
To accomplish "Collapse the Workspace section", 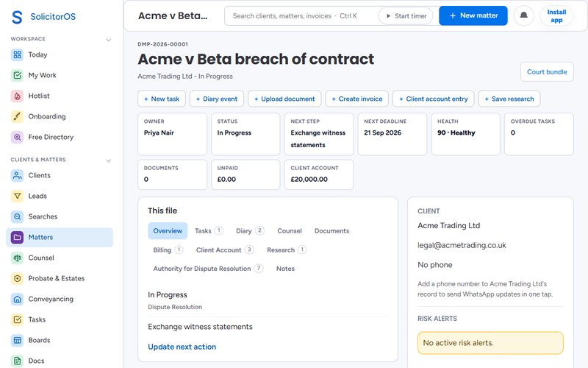I will (108, 40).
